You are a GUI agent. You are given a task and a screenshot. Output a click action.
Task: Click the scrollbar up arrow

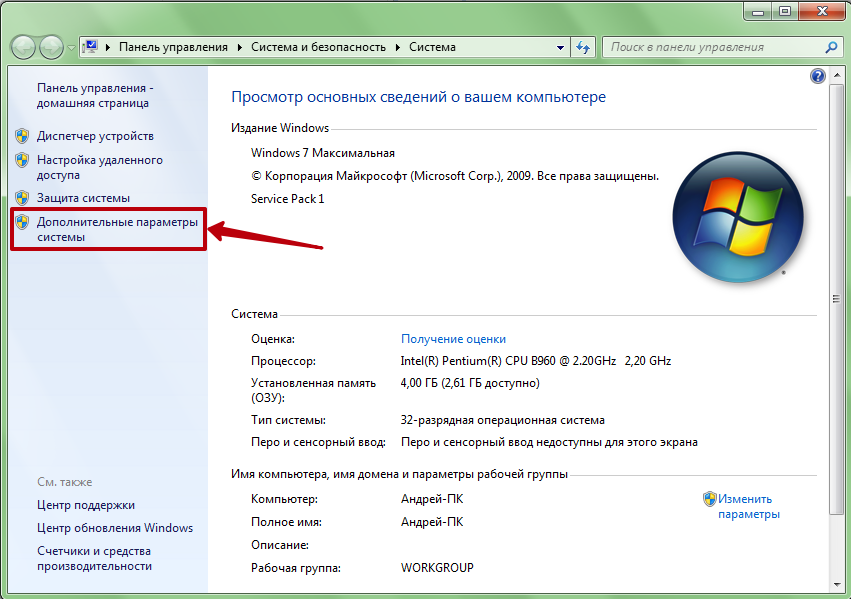836,75
